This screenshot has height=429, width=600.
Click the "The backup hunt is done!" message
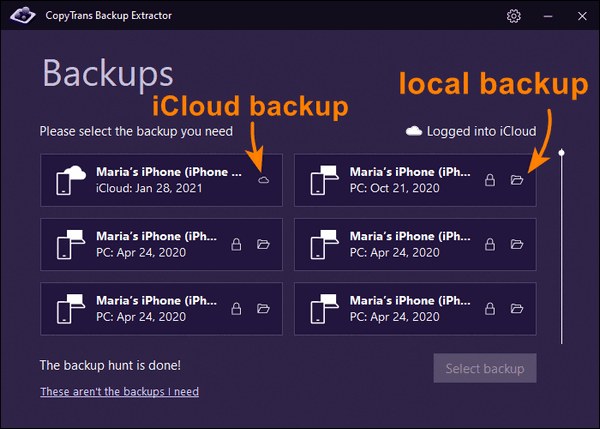[x=110, y=365]
